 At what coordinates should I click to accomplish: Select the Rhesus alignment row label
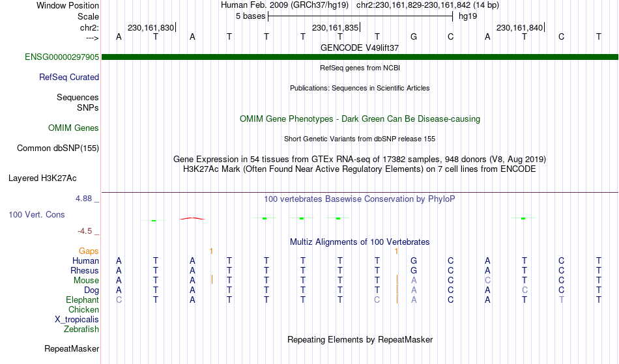[85, 270]
